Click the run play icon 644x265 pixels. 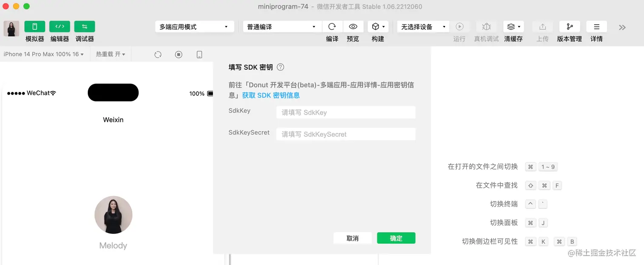click(x=460, y=26)
